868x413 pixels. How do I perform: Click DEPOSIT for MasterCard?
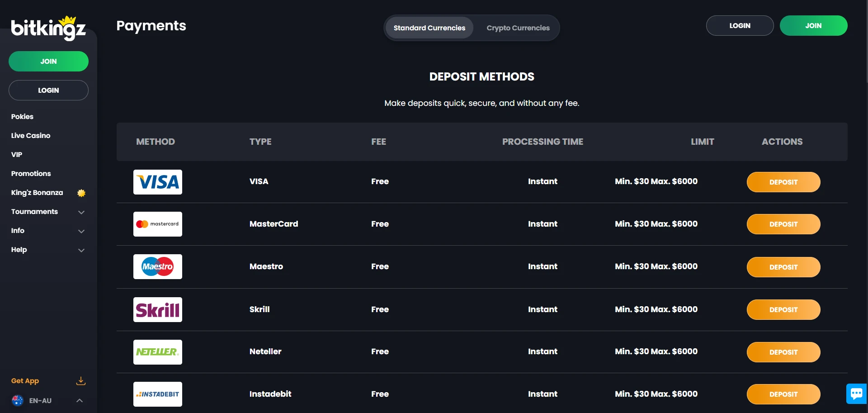[x=783, y=224]
